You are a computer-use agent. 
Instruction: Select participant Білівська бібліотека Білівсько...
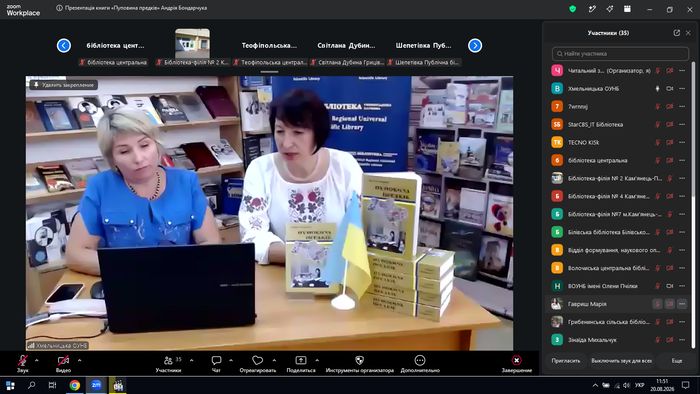(617, 232)
